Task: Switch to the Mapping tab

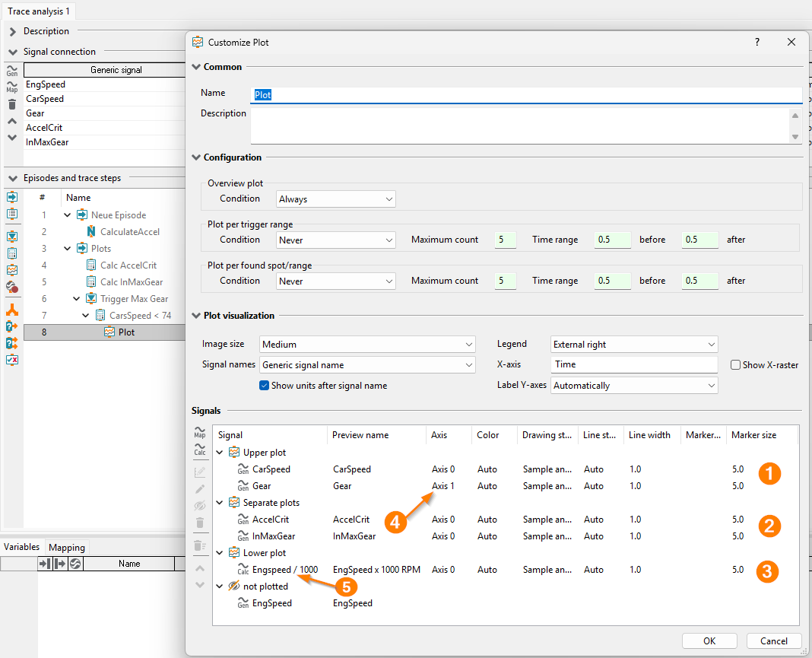Action: tap(67, 547)
